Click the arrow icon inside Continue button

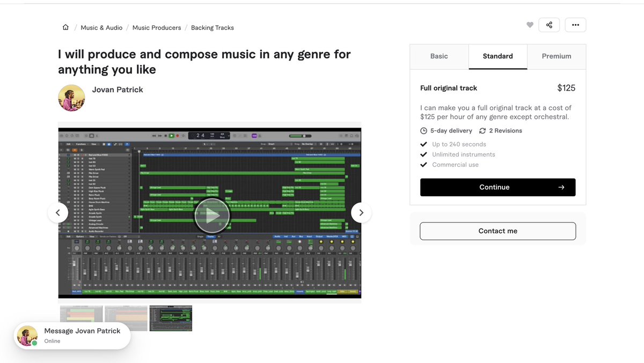(561, 187)
